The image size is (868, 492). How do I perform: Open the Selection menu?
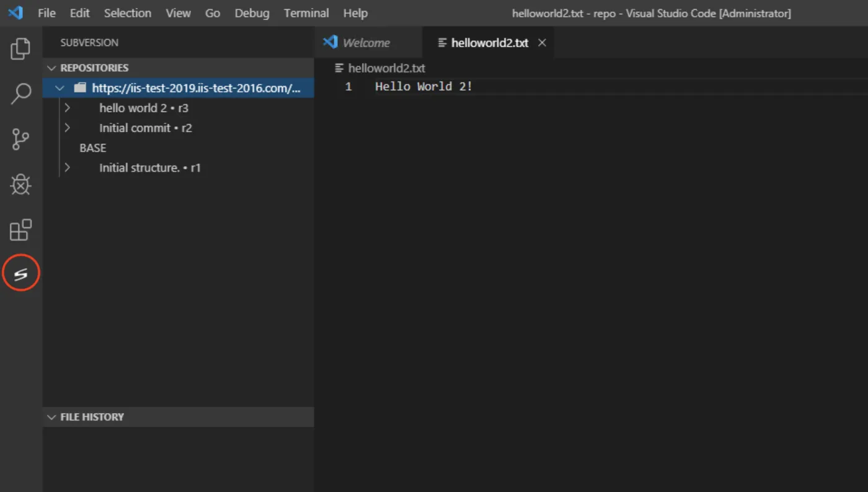[127, 13]
